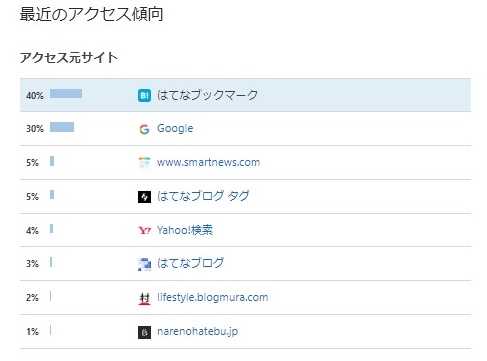Viewport: 487px width, 361px height.
Task: Open the はてなブックマーク link
Action: pos(207,95)
